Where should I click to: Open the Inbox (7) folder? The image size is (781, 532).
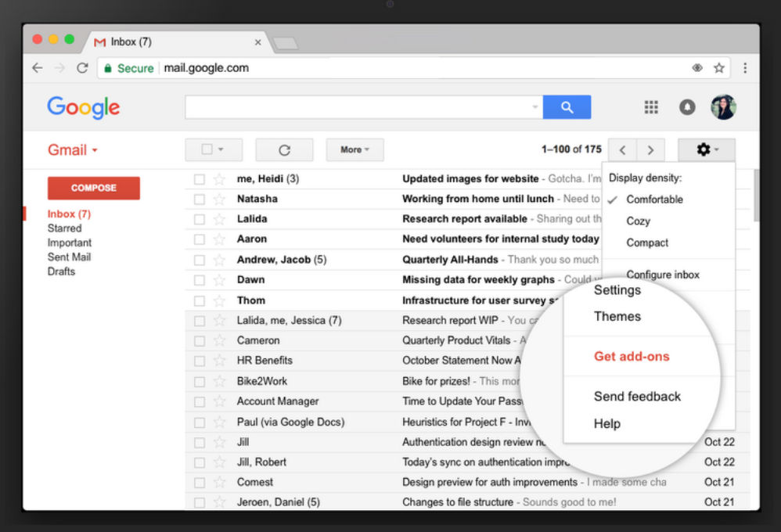[x=69, y=214]
